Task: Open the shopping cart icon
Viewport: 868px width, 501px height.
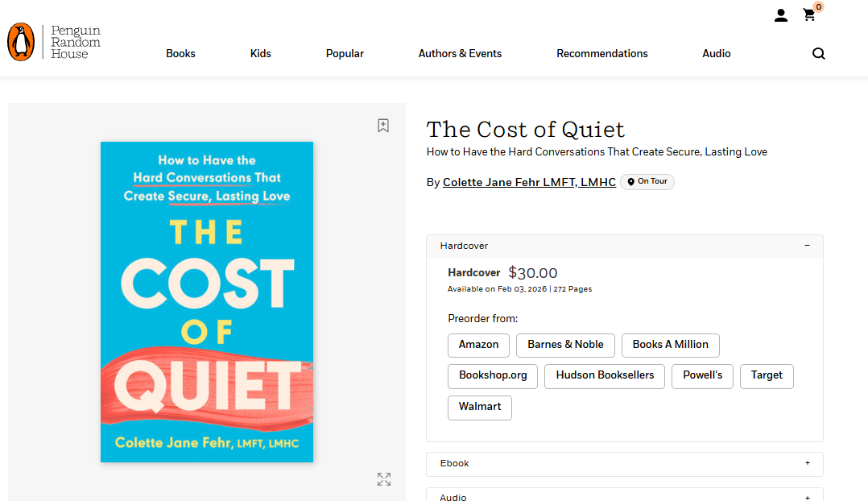Action: (x=809, y=15)
